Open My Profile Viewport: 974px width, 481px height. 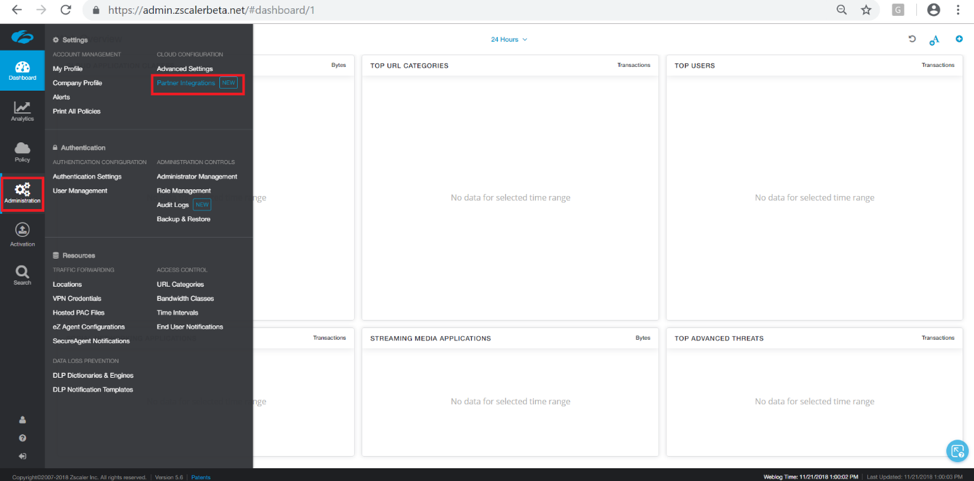coord(68,68)
